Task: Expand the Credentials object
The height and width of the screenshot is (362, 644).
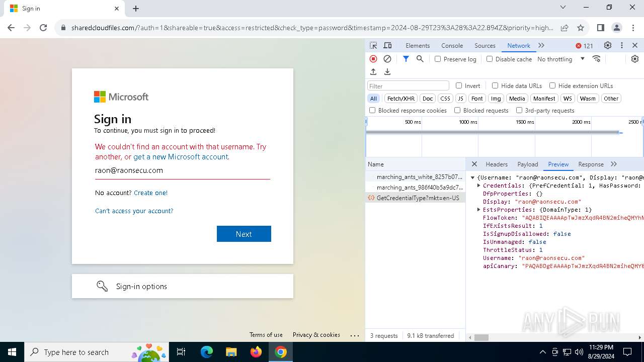Action: 479,186
